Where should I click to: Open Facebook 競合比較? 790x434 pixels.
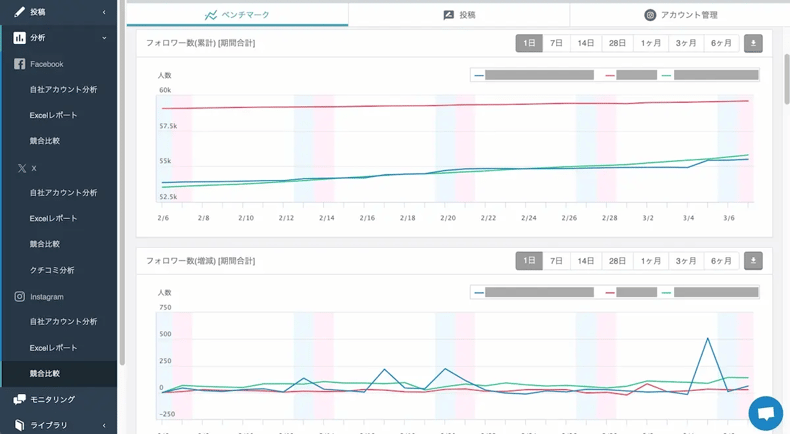point(45,141)
